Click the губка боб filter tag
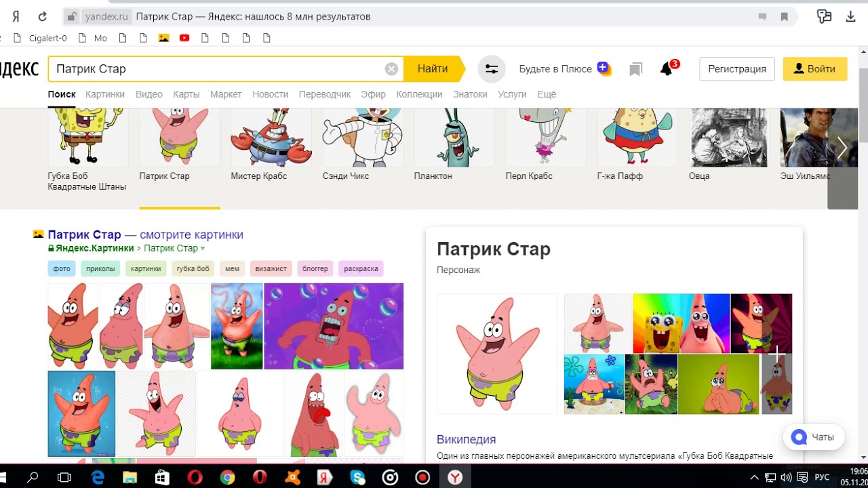868x488 pixels. (x=193, y=268)
